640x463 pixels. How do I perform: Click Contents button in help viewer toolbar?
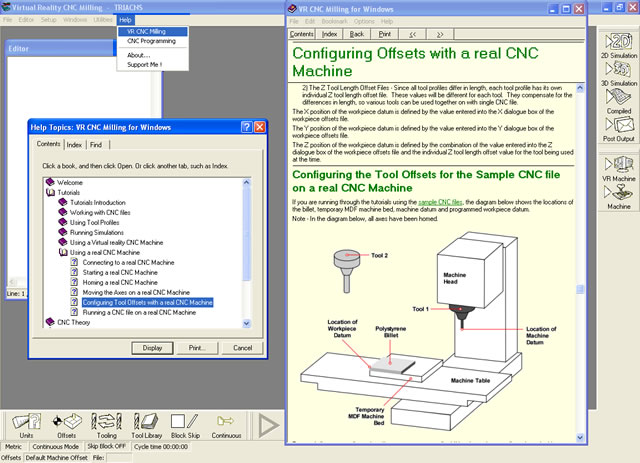tap(302, 34)
